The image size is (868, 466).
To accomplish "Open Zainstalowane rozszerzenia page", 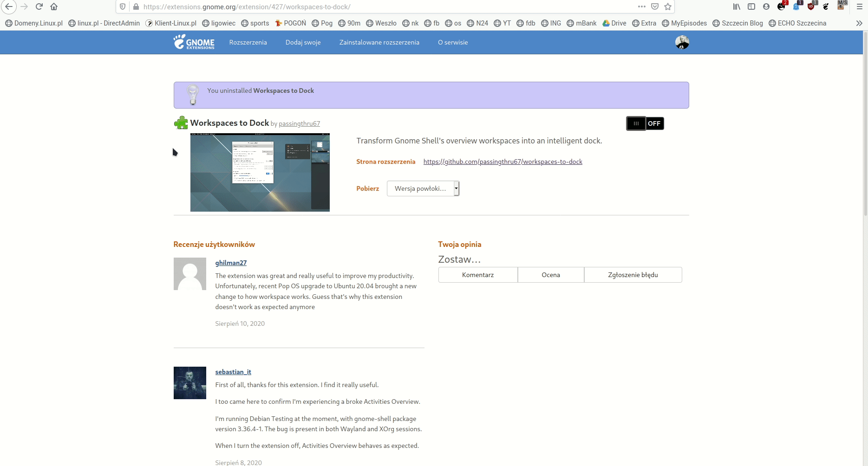I will coord(379,42).
